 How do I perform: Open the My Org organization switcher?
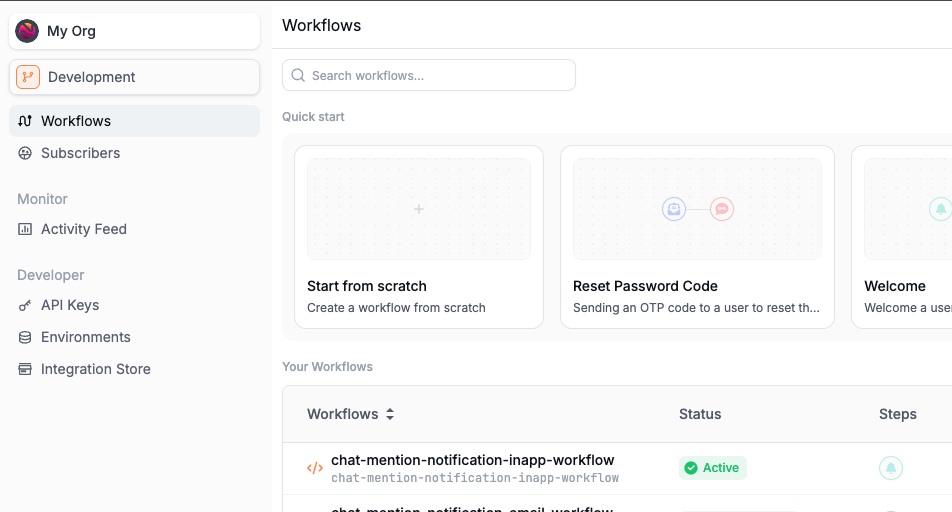pos(135,31)
